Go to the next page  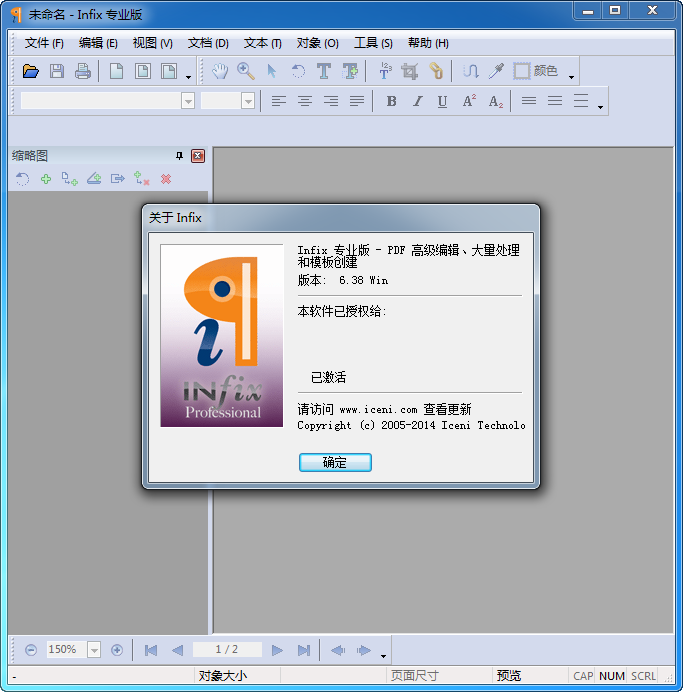[x=277, y=650]
